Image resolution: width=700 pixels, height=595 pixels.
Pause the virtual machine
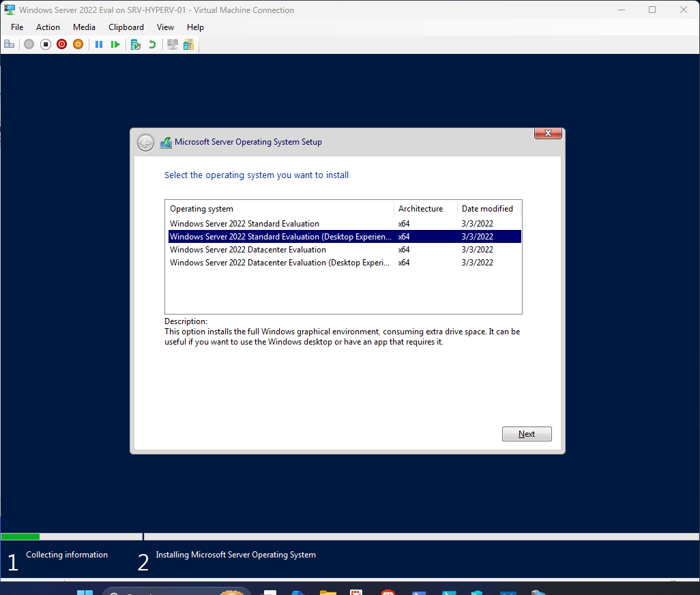99,44
